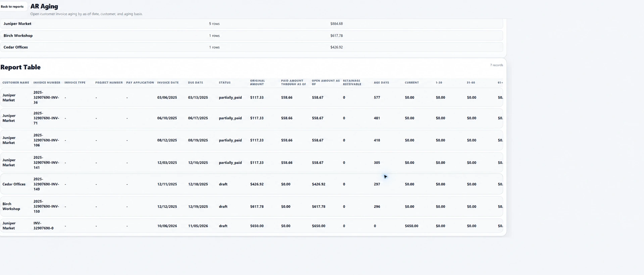Open the Cedar Offices summary row
This screenshot has height=275, width=644.
pyautogui.click(x=251, y=47)
